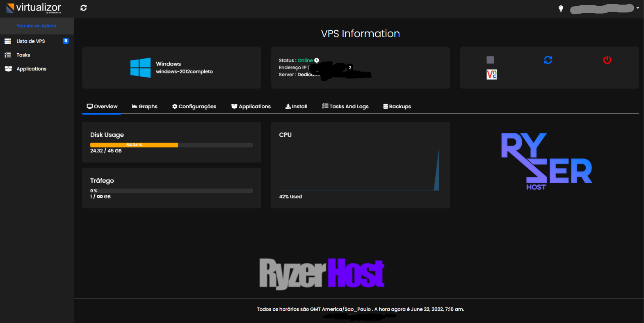Open Lista de VPS in sidebar
The image size is (644, 323).
coord(31,41)
